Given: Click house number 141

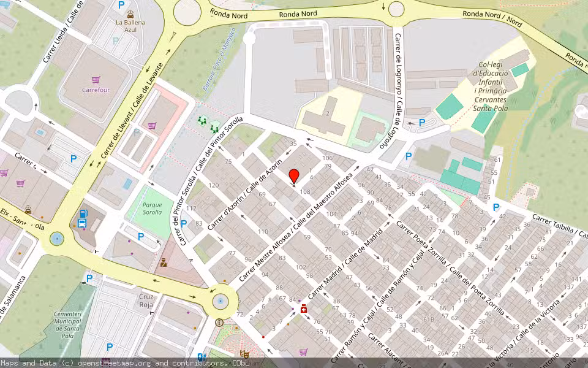Looking at the screenshot, I should click(x=577, y=279).
